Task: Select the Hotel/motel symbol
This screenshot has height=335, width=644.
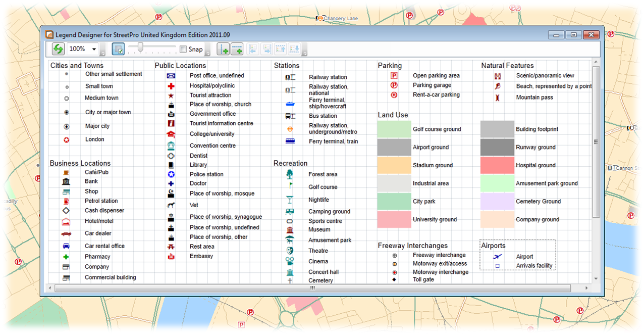Action: (x=66, y=221)
